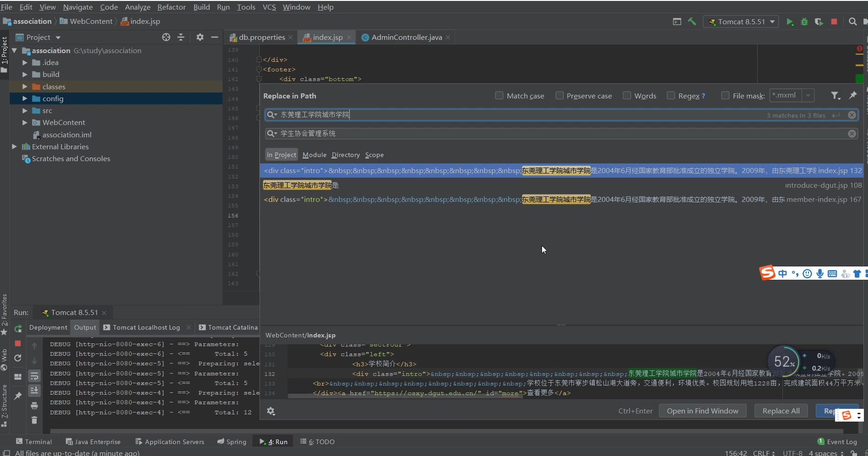This screenshot has height=456, width=868.
Task: Expand the External Libraries node
Action: 14,147
